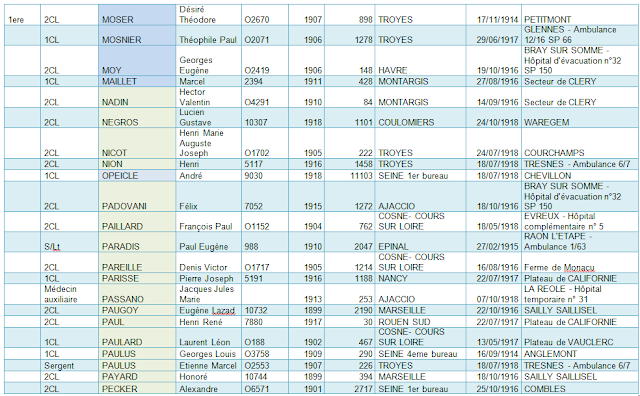Select matricule O2670
This screenshot has height=396, width=640.
coord(257,19)
